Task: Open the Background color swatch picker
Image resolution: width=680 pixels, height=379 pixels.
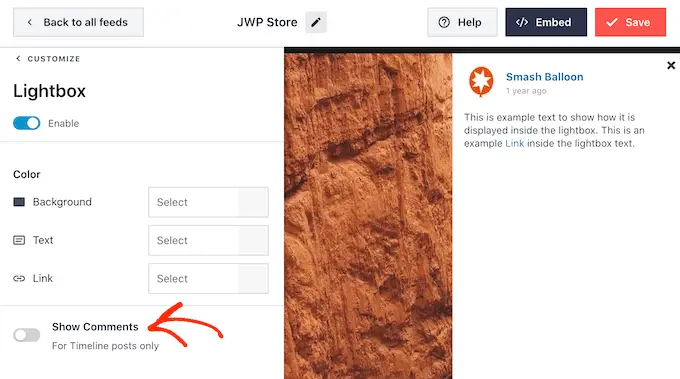Action: (x=253, y=202)
